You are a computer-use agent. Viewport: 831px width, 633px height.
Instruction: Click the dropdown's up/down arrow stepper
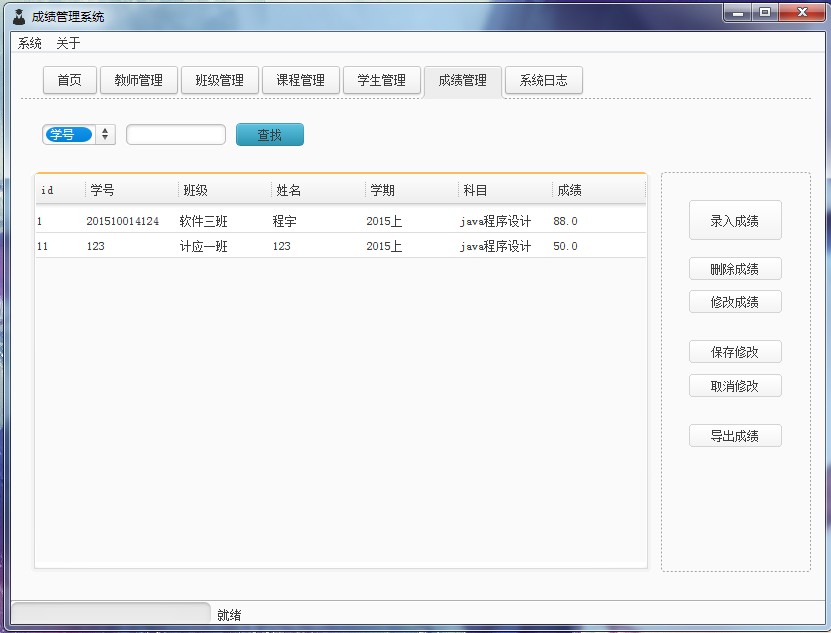(x=105, y=135)
